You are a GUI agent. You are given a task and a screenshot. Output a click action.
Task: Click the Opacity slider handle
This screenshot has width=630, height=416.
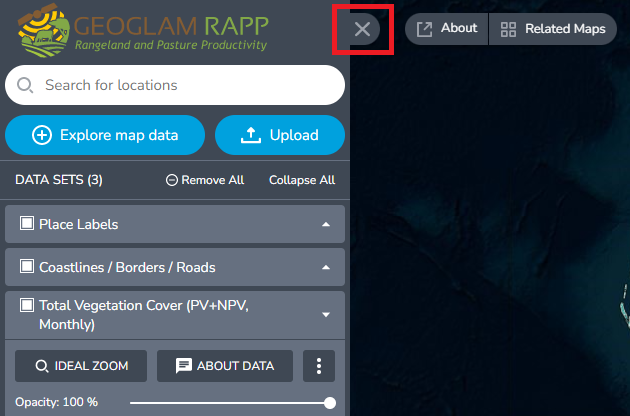coord(329,402)
